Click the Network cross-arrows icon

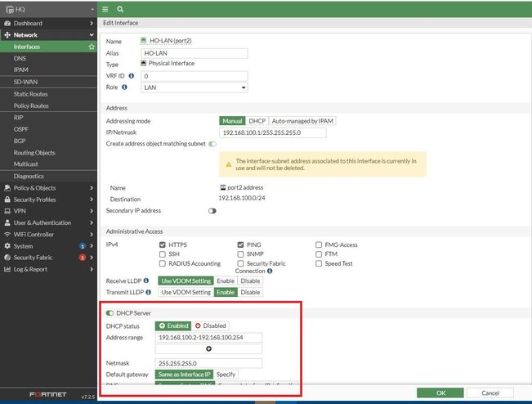(7, 34)
